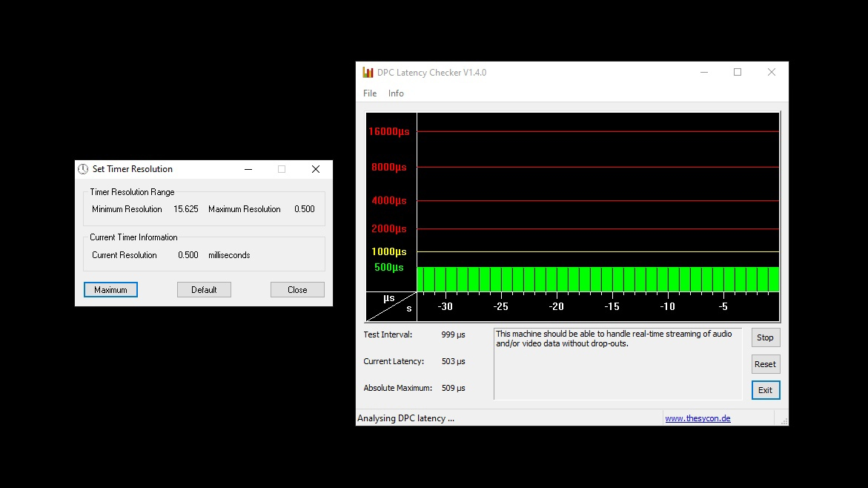Minimize the DPC Latency Checker window
The height and width of the screenshot is (488, 868).
click(x=703, y=73)
